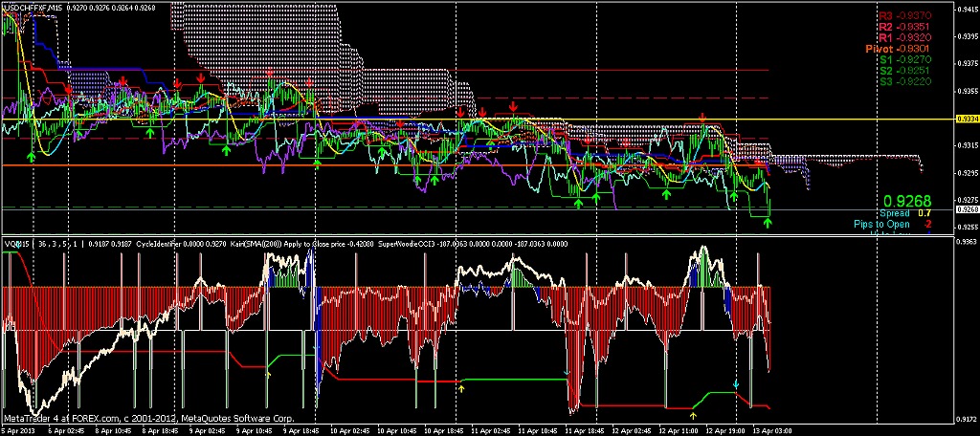Screen dimensions: 980x436
Task: Click the S3 0.9220 support label
Action: click(x=902, y=81)
